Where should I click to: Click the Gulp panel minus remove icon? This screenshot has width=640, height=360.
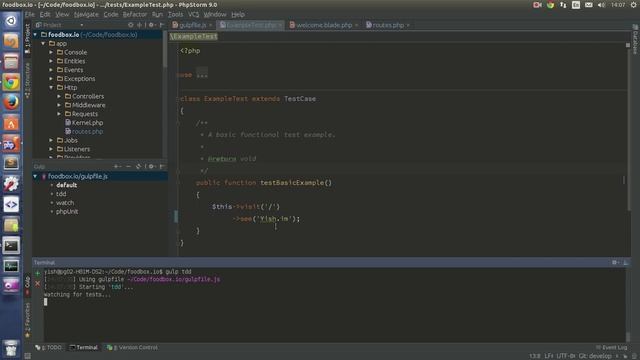[128, 167]
